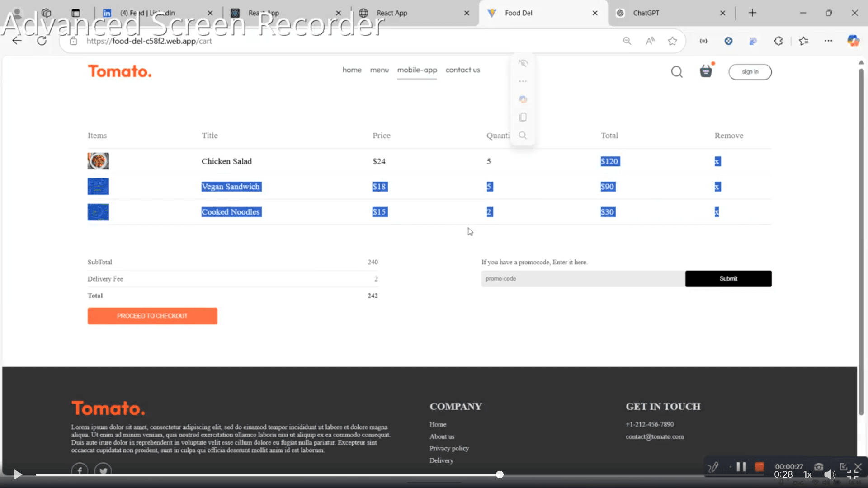
Task: Click the recorder screenshot camera icon
Action: click(x=819, y=467)
